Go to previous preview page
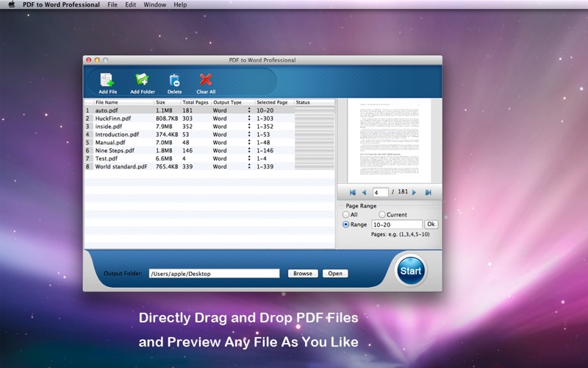 point(364,192)
